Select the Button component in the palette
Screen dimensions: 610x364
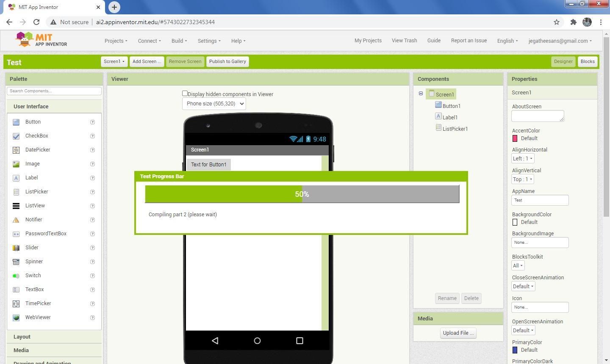(x=33, y=122)
